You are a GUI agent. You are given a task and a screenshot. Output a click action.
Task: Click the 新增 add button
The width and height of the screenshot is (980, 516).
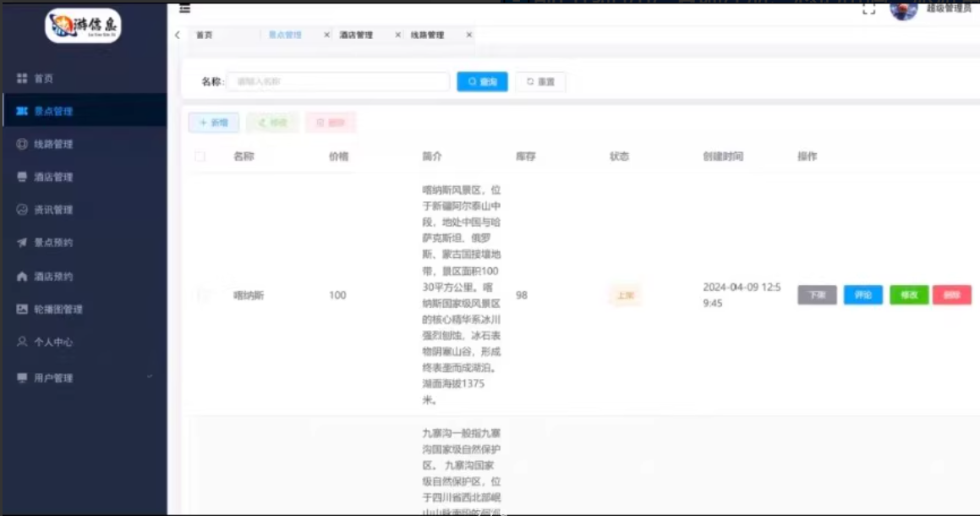click(214, 123)
